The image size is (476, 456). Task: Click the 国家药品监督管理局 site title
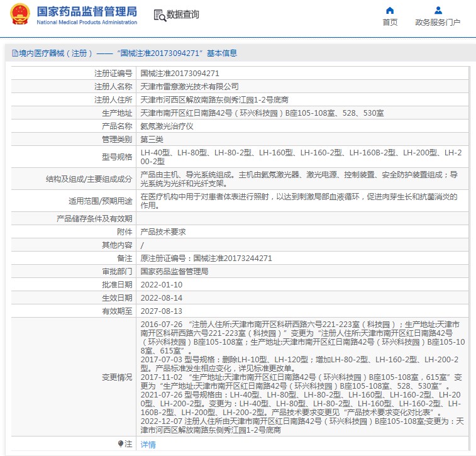(87, 11)
